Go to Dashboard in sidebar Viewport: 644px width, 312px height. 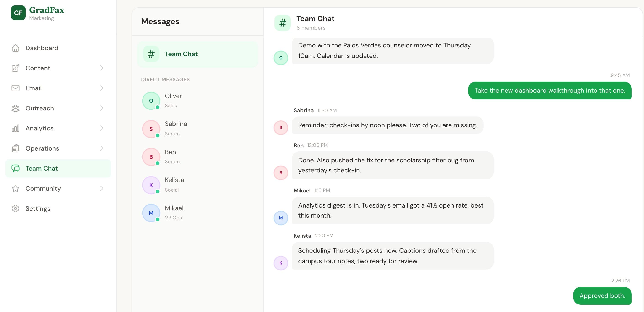58,48
